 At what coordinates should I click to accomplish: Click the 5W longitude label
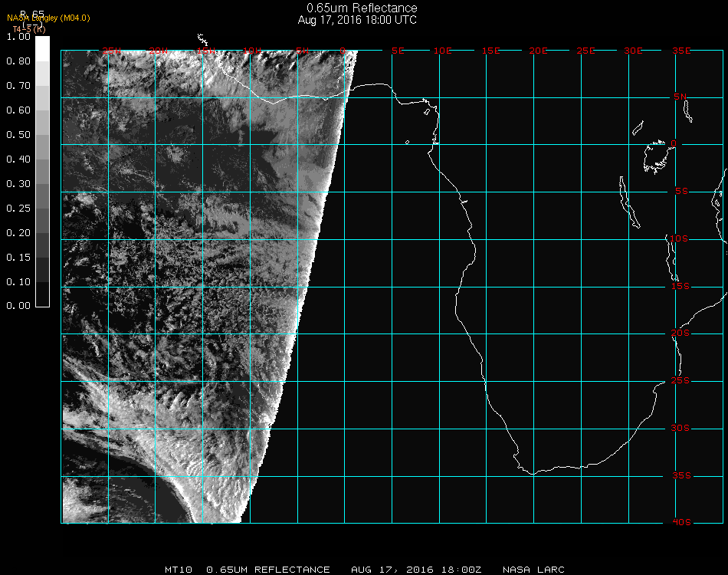point(302,51)
